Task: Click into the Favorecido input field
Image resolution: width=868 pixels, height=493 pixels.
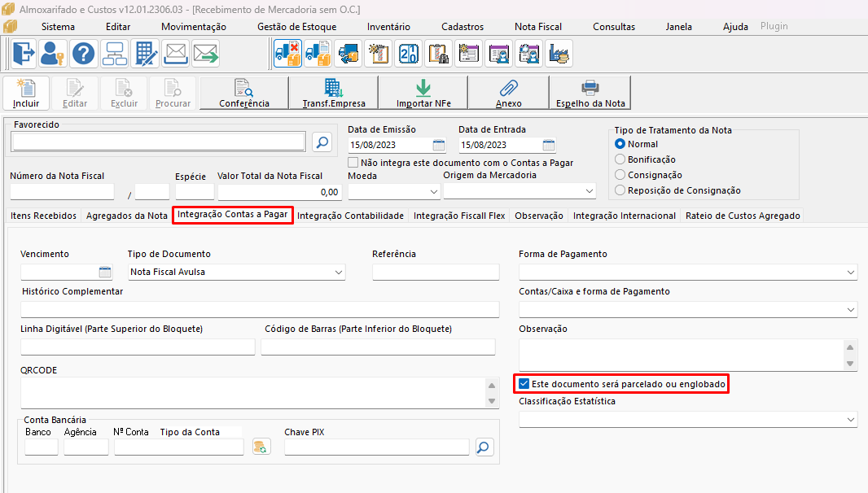Action: (x=158, y=142)
